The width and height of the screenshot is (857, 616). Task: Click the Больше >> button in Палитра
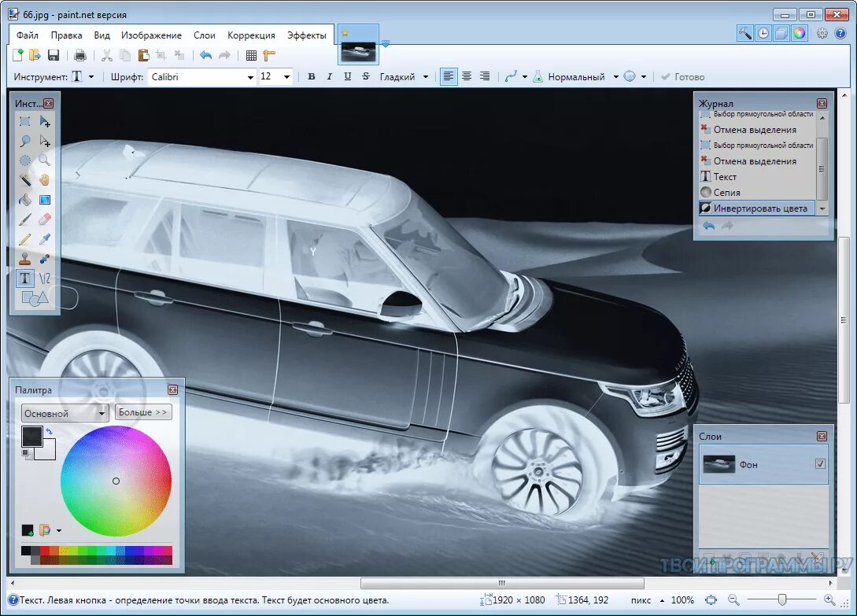pyautogui.click(x=143, y=412)
